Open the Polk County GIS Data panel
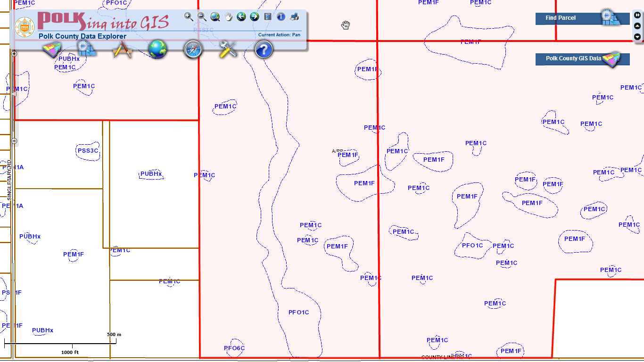This screenshot has width=644, height=362. 582,59
